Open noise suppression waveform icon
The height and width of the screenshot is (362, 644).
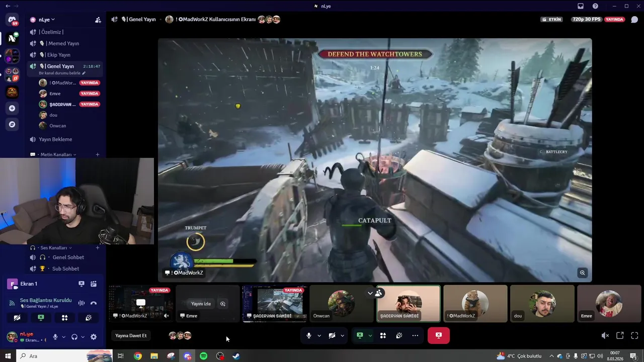82,303
